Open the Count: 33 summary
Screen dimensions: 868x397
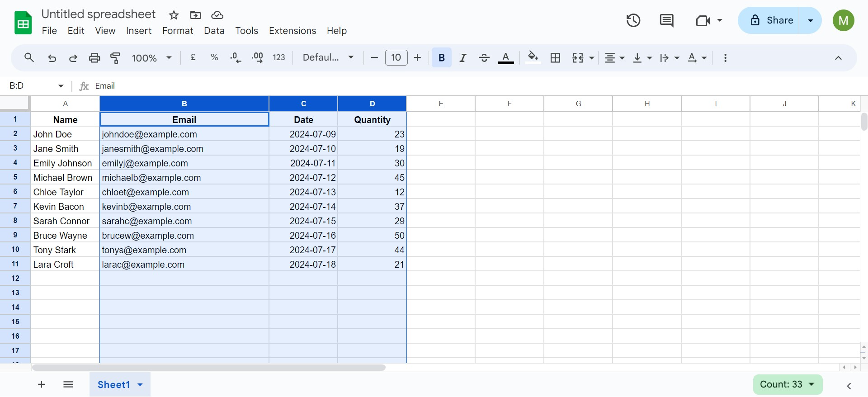[788, 384]
